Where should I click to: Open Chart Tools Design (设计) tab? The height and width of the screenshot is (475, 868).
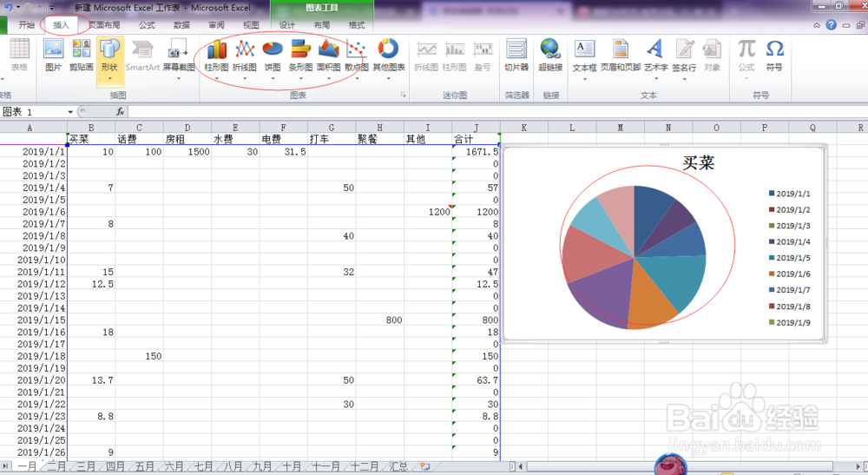tap(287, 25)
